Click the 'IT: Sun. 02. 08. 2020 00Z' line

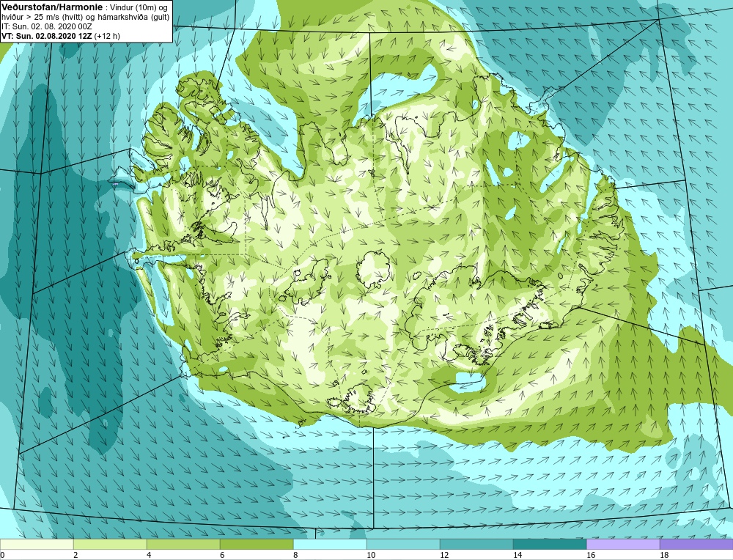tap(47, 26)
